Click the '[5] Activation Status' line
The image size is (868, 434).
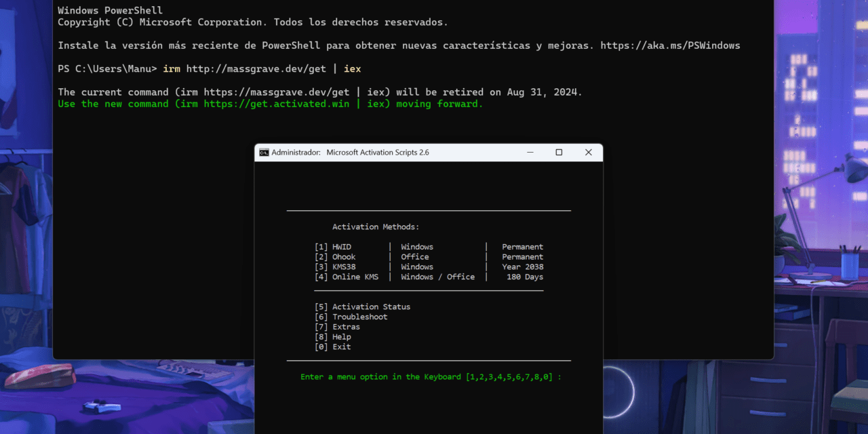[362, 307]
